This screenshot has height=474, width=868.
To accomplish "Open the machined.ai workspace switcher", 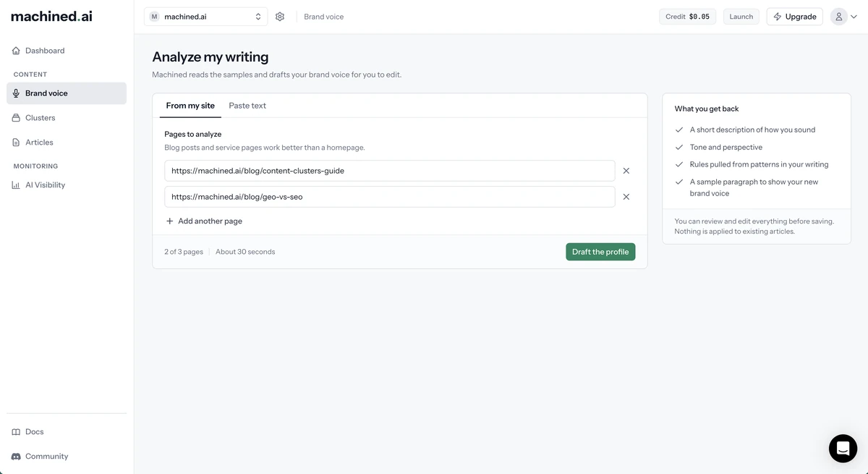I will [x=205, y=17].
